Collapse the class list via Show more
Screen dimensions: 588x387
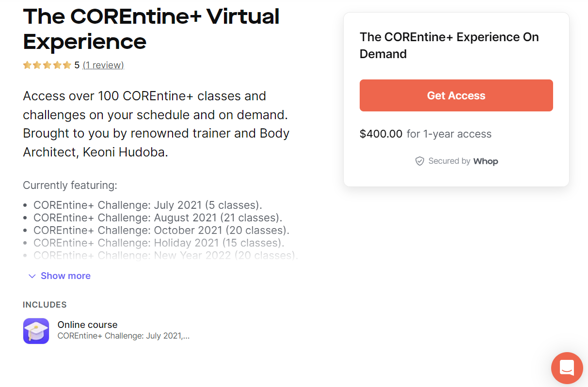tap(65, 276)
